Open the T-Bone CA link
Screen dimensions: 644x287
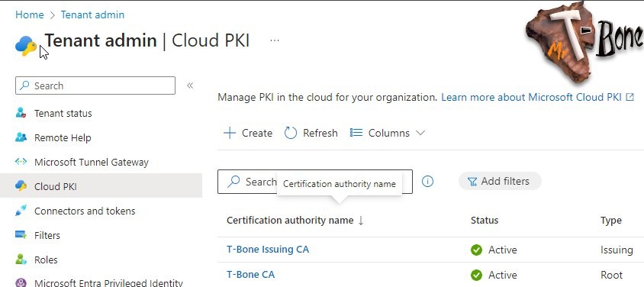(x=250, y=274)
